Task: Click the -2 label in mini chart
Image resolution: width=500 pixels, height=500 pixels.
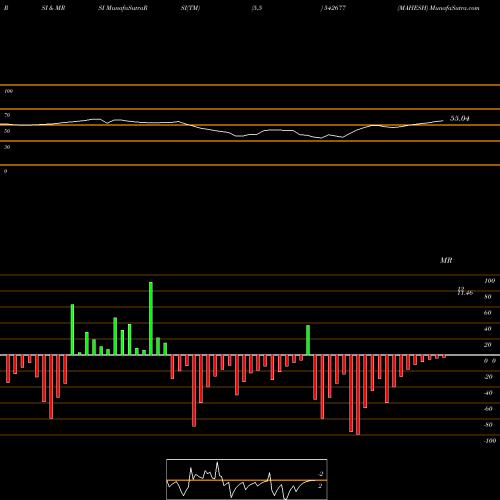Action: 321,474
